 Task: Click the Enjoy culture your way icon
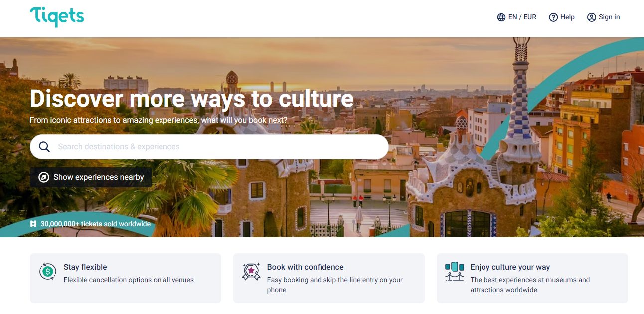455,271
